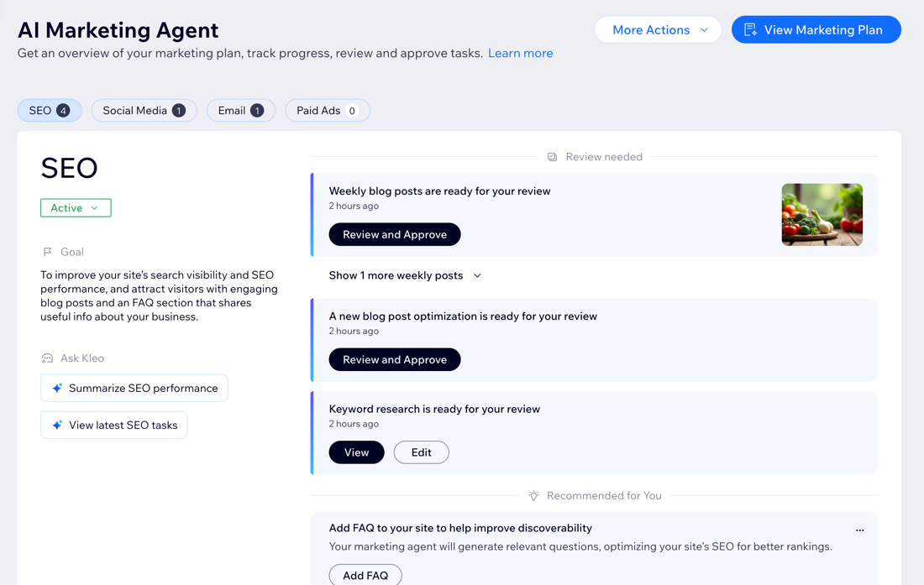
Task: Click the three-dot menu on FAQ recommendation
Action: [x=859, y=530]
